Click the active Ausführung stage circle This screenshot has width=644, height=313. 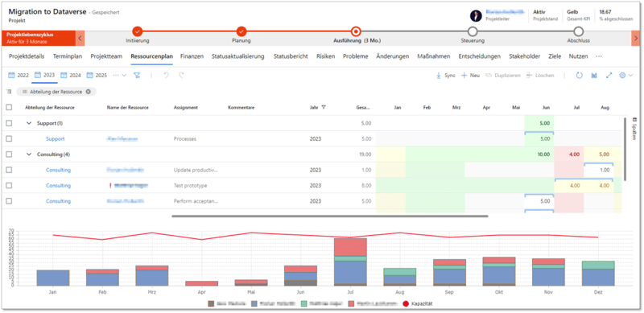(x=356, y=31)
